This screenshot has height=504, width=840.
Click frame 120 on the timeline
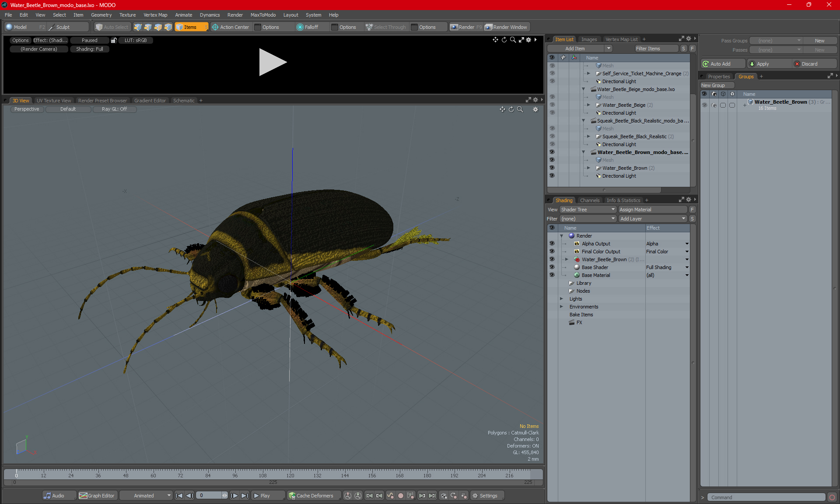(290, 472)
